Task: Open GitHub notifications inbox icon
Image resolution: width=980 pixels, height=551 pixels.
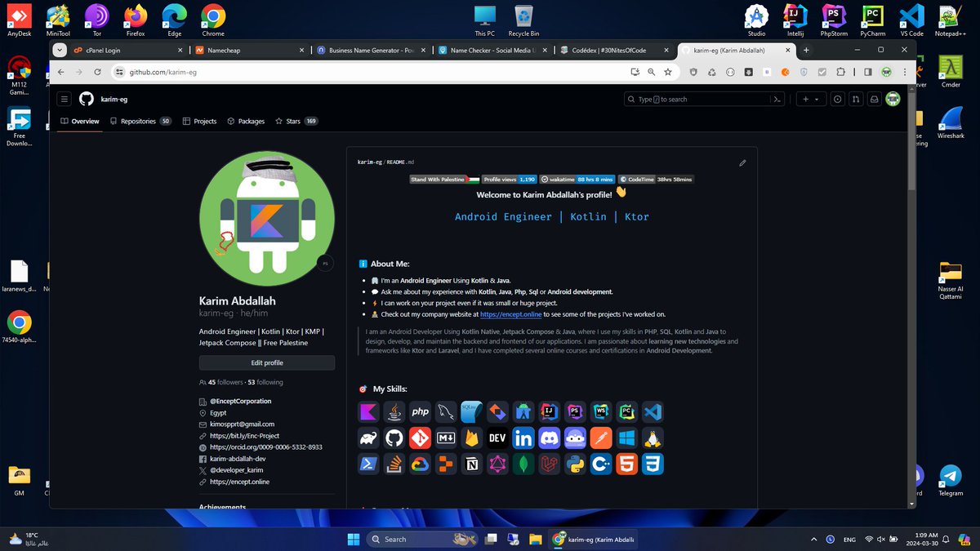Action: [873, 99]
